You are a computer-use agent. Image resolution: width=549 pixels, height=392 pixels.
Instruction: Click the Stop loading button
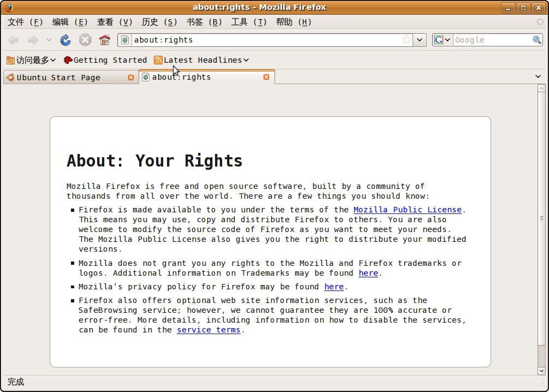coord(85,40)
